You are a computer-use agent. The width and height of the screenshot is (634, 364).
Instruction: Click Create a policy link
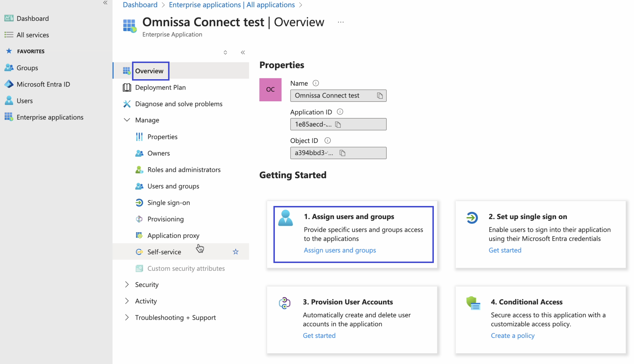512,336
